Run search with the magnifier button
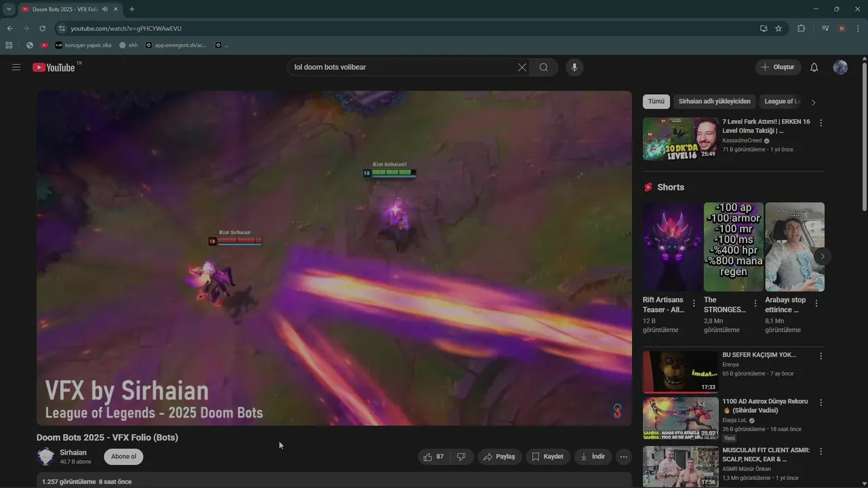The height and width of the screenshot is (488, 868). click(x=544, y=67)
